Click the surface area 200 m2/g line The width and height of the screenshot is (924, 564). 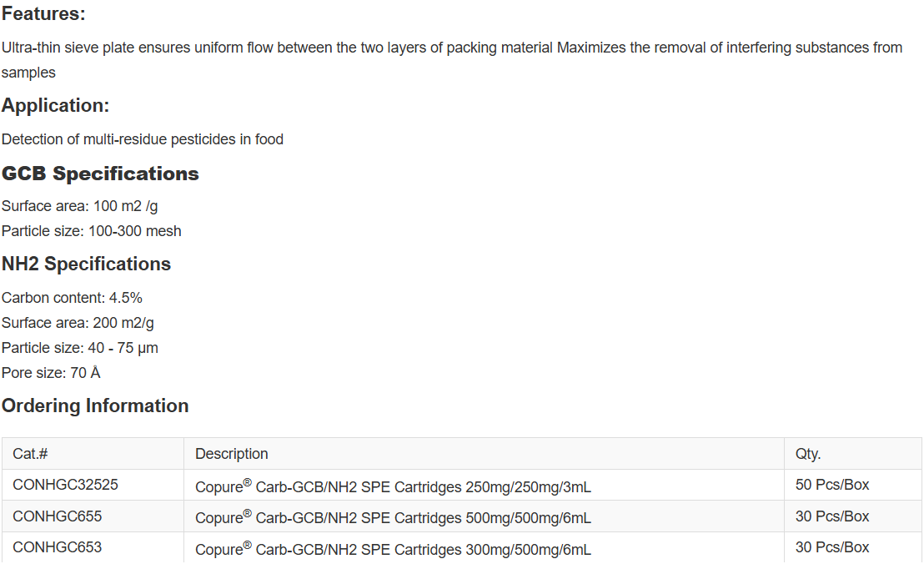click(x=78, y=323)
